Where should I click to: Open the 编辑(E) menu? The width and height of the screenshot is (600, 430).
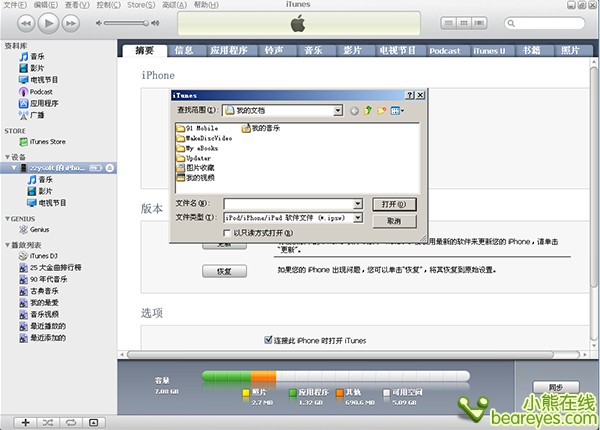pos(46,5)
